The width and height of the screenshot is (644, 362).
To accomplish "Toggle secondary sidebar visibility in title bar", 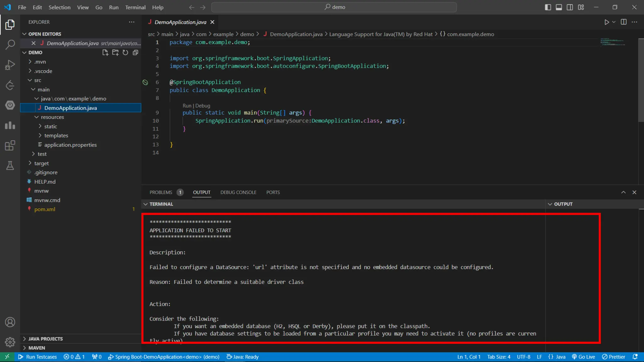I will pos(570,7).
